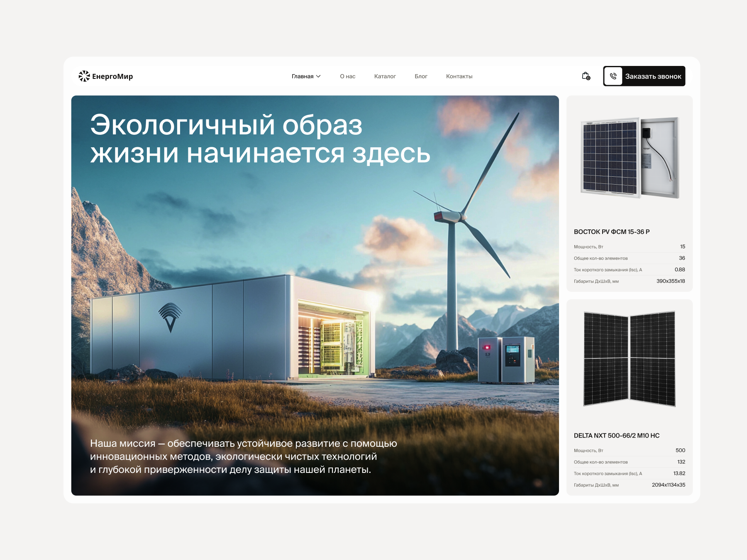Image resolution: width=747 pixels, height=560 pixels.
Task: Click the DELTA element count value 132
Action: pyautogui.click(x=681, y=462)
